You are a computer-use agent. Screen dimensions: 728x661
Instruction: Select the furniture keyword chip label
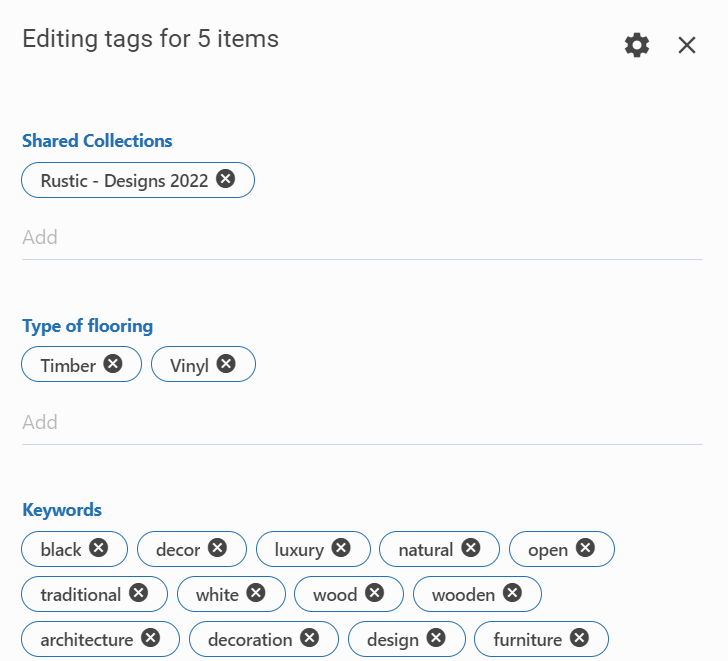(527, 639)
